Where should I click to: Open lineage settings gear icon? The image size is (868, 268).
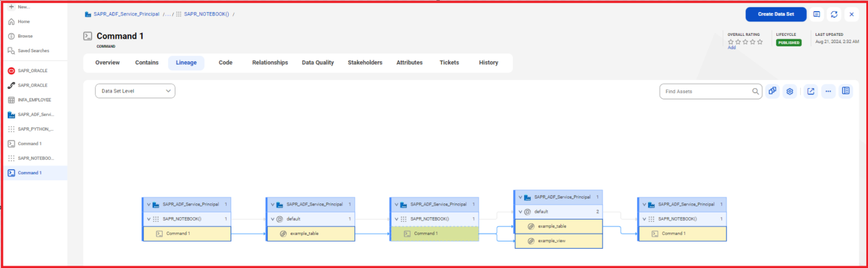[790, 91]
